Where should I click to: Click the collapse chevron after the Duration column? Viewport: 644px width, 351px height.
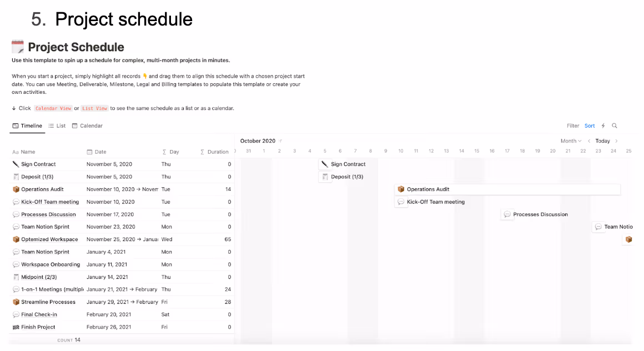(x=234, y=151)
